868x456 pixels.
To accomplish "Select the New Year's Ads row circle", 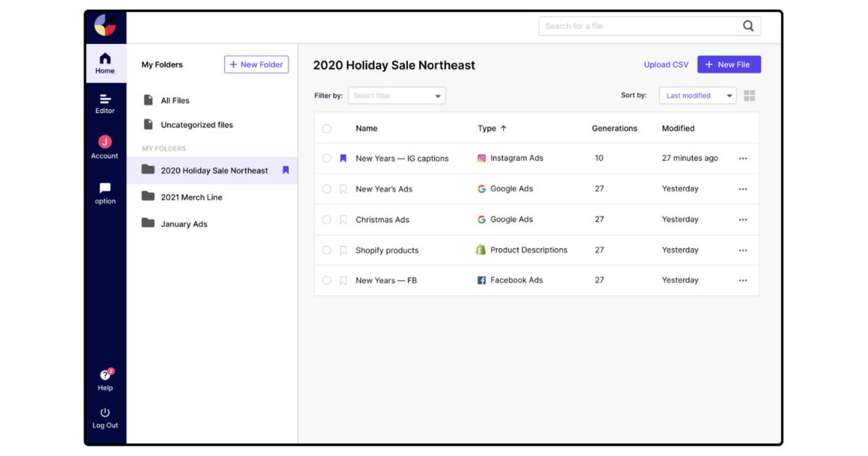I will (326, 188).
